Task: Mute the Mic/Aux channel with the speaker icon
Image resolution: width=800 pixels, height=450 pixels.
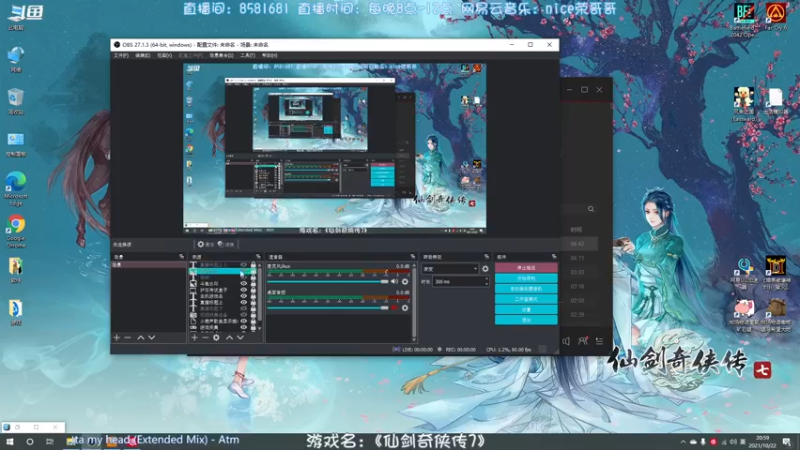Action: (x=394, y=282)
